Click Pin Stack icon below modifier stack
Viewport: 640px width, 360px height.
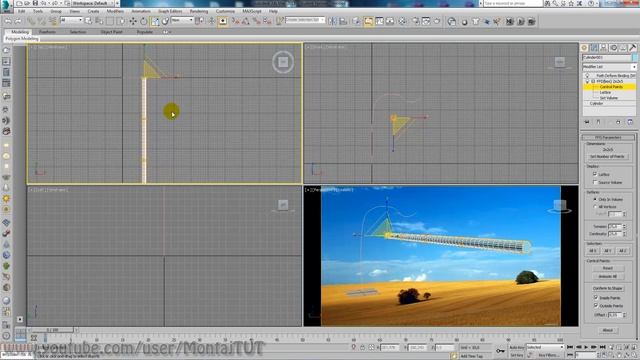click(x=587, y=122)
